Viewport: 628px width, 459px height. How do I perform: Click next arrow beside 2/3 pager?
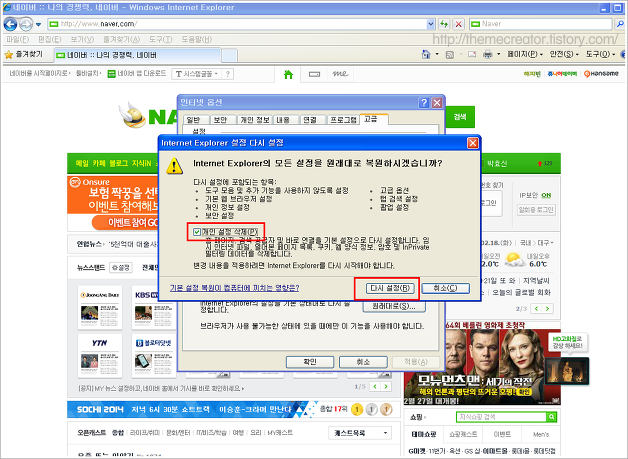[x=547, y=308]
